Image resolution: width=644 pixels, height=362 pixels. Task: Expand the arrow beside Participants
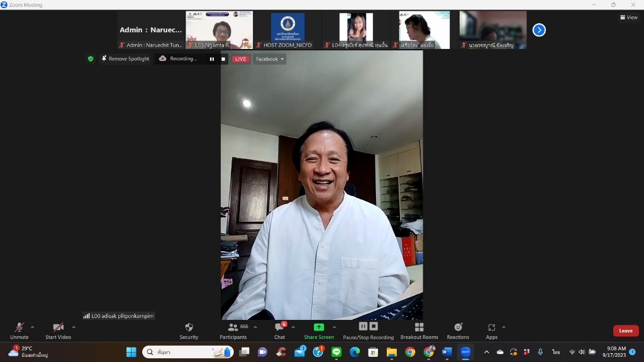point(255,327)
